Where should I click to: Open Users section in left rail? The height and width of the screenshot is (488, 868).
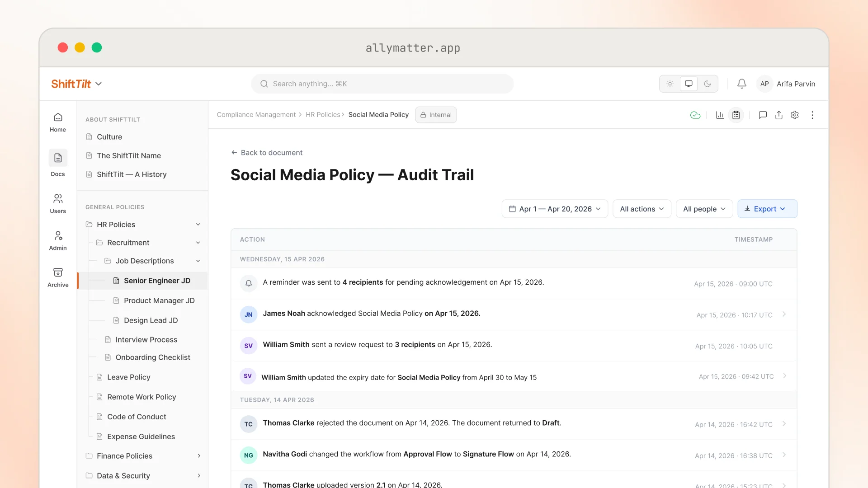[x=58, y=204]
